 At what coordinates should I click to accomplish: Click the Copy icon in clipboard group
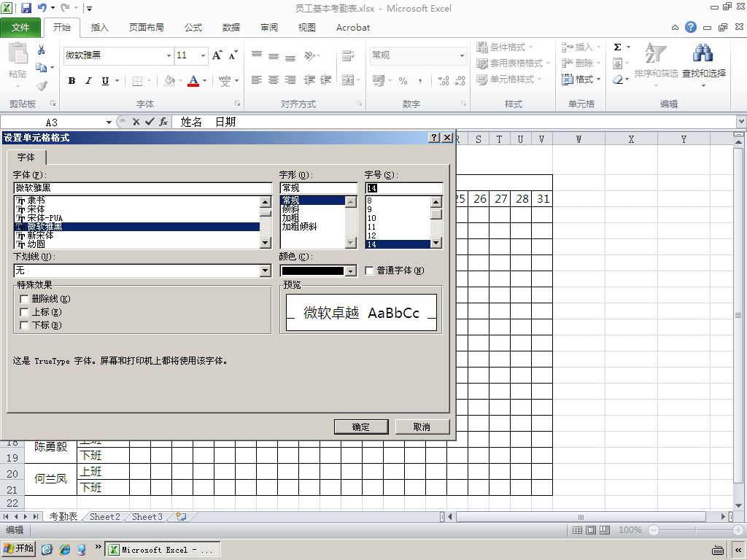pos(42,68)
